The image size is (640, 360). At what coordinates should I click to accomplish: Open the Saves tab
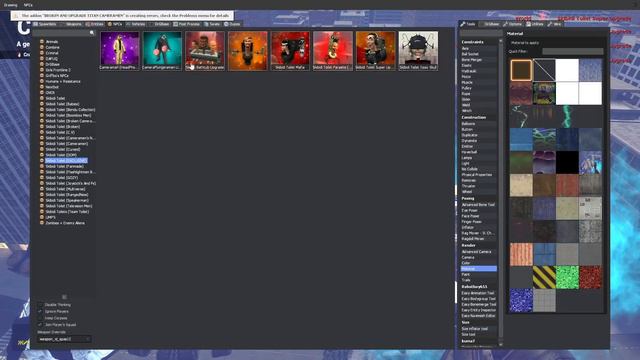(212, 24)
